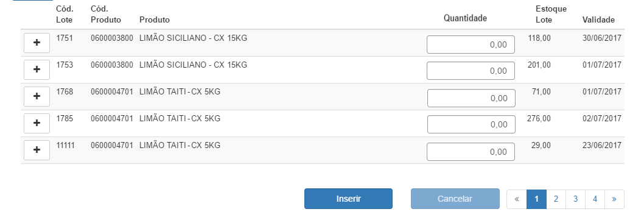
Task: Click plus icon for lot 11111
Action: point(37,150)
